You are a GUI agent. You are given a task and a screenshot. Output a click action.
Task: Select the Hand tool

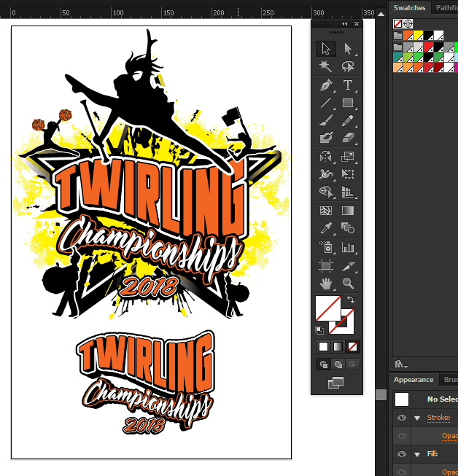pos(326,283)
